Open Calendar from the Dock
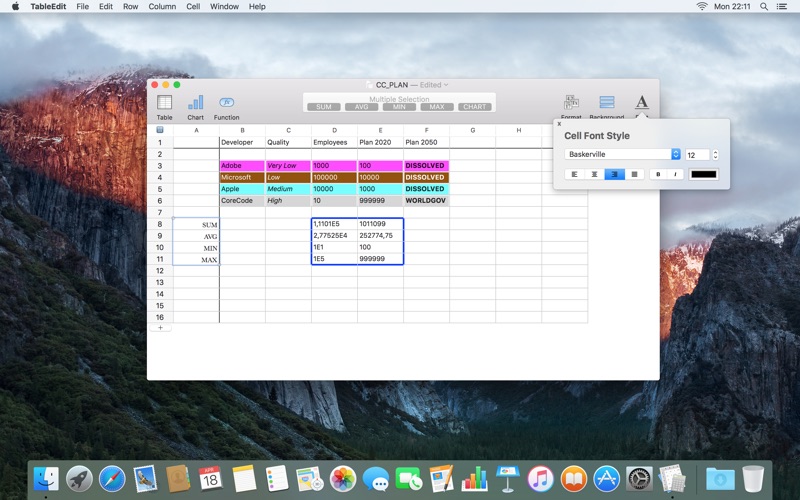This screenshot has height=500, width=800. click(x=211, y=479)
